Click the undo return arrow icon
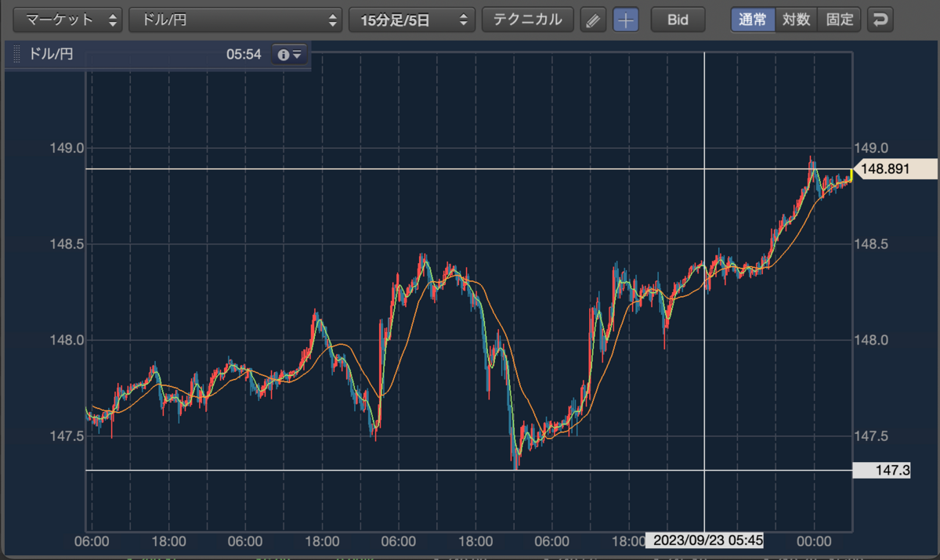This screenshot has width=940, height=560. coord(881,20)
